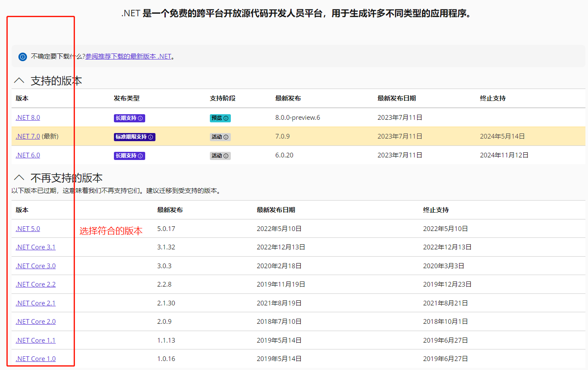
Task: Click the 活动 phase badge in .NET 6.0 row
Action: 220,156
